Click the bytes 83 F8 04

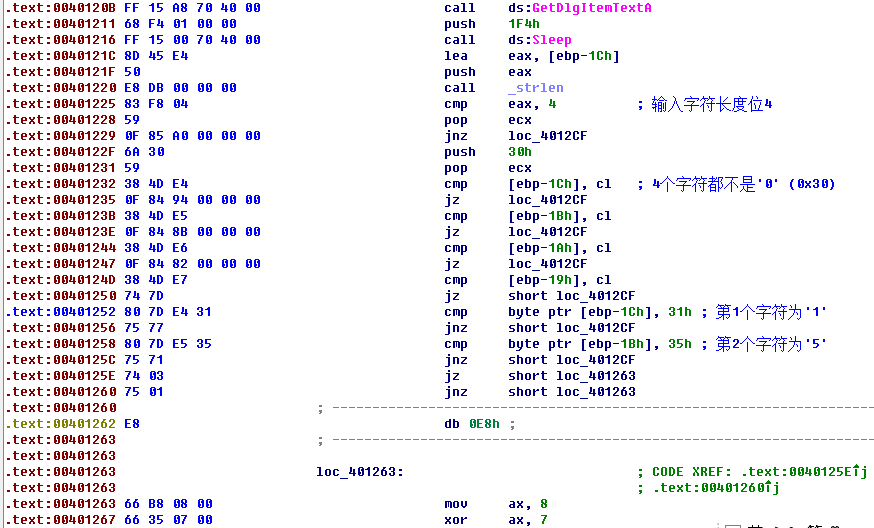point(157,104)
